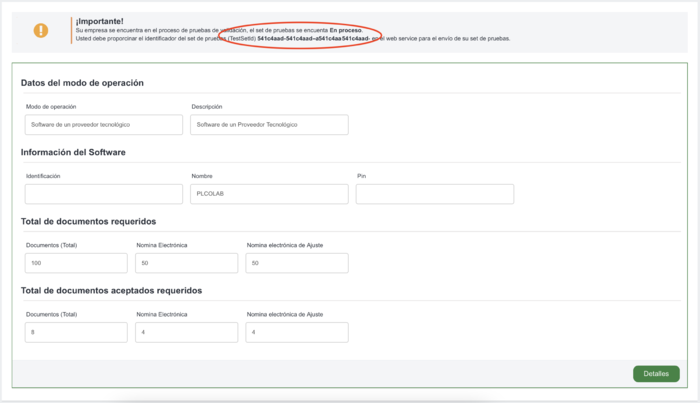Click the Nombre field containing PLCOLAB

(x=269, y=194)
